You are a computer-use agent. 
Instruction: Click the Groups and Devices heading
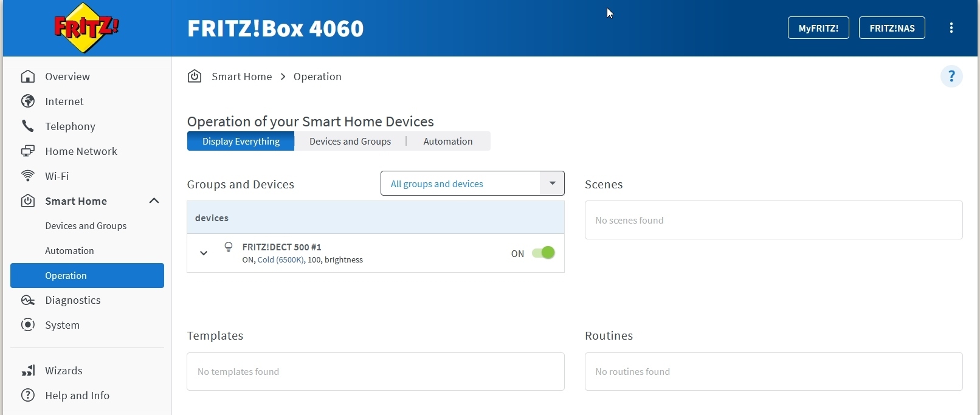241,185
